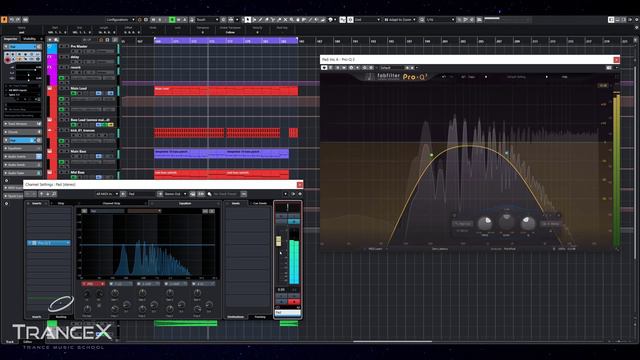This screenshot has width=640, height=360.
Task: Close the Channel Settings window
Action: click(299, 184)
